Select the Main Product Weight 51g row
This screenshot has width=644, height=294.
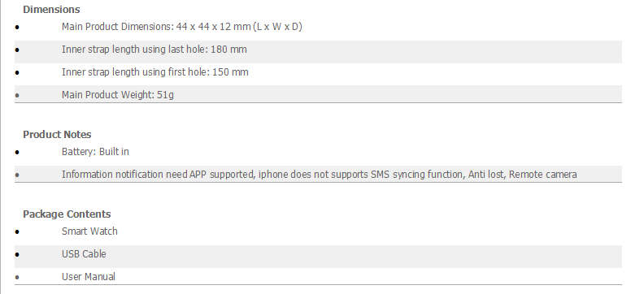[318, 95]
